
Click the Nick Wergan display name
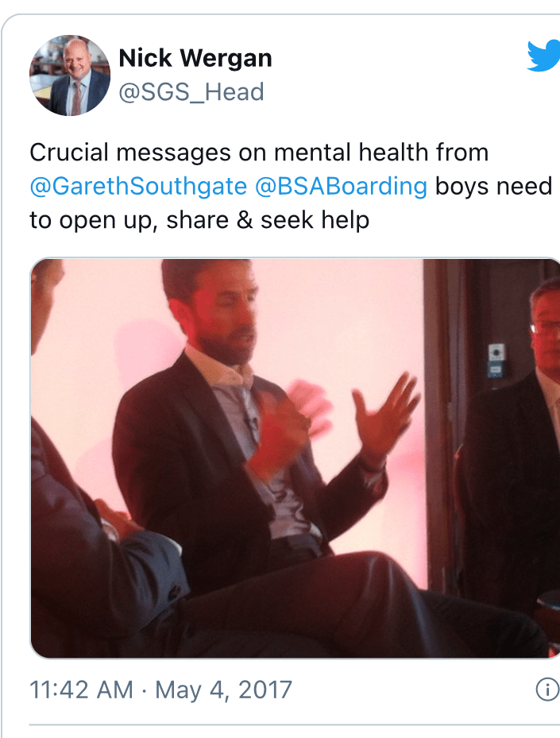click(x=195, y=58)
